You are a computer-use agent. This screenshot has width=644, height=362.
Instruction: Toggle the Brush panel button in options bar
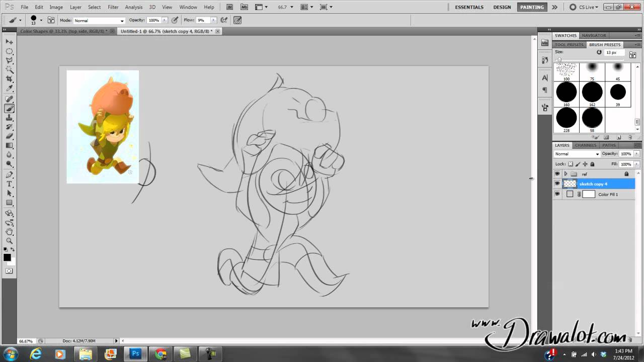click(51, 20)
